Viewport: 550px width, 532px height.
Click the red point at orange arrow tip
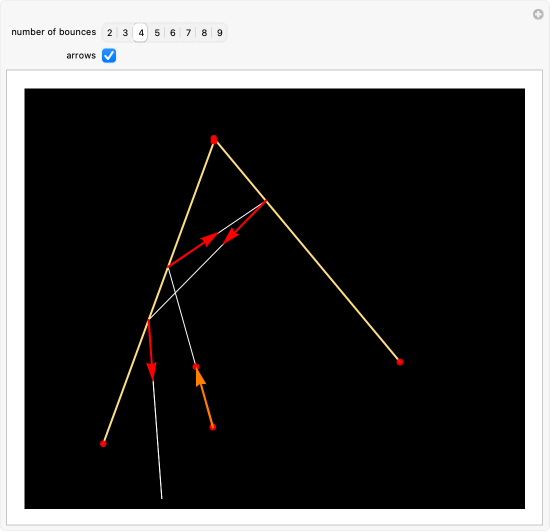pyautogui.click(x=196, y=367)
